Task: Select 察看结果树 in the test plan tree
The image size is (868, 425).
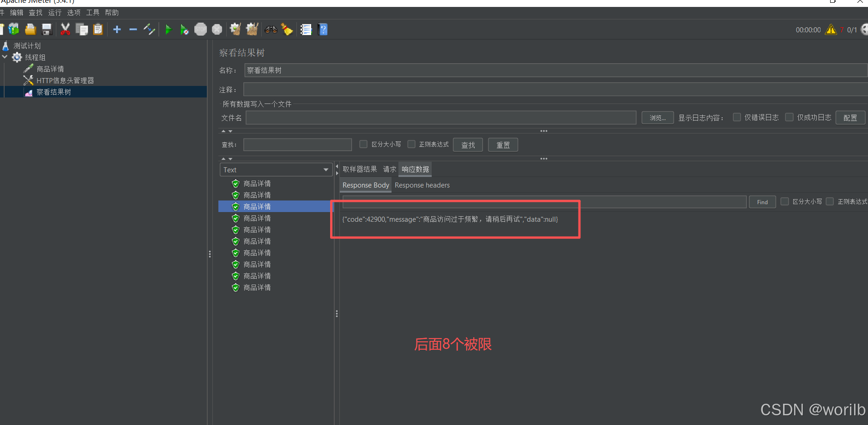Action: (54, 92)
